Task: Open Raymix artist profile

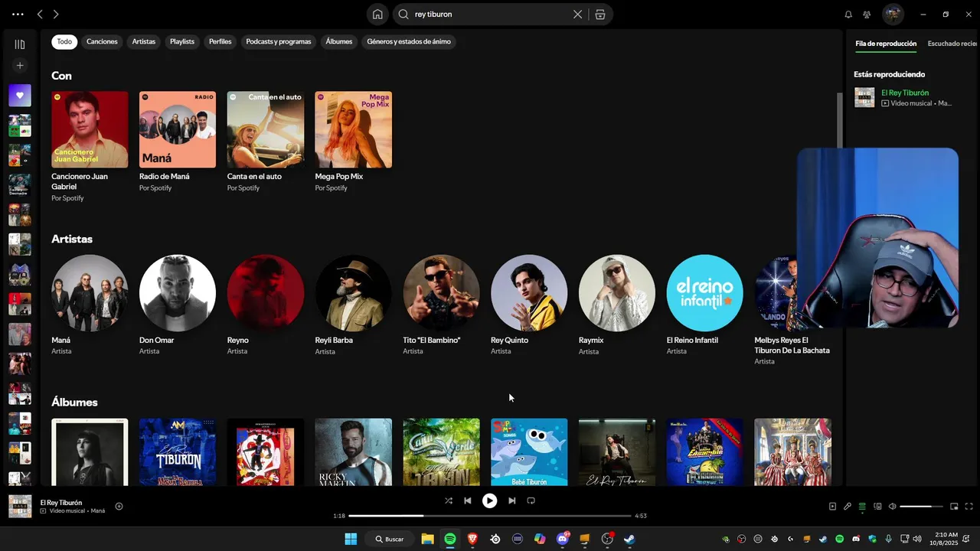Action: click(617, 293)
